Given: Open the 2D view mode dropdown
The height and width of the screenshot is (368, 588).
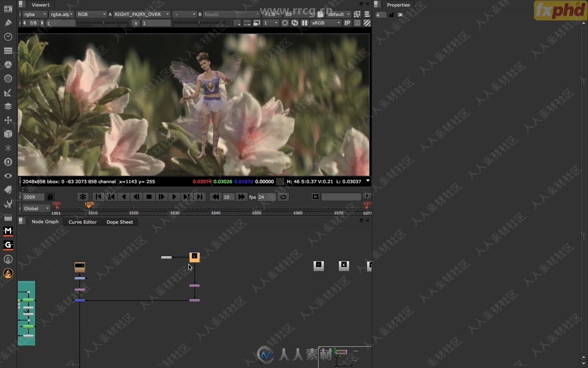Looking at the screenshot, I should 299,14.
